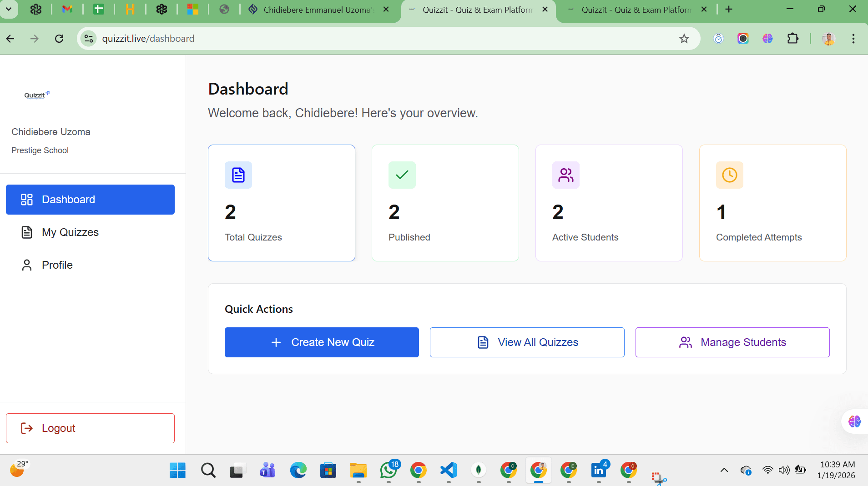Image resolution: width=868 pixels, height=486 pixels.
Task: Select the Dashboard sidebar icon
Action: point(26,199)
